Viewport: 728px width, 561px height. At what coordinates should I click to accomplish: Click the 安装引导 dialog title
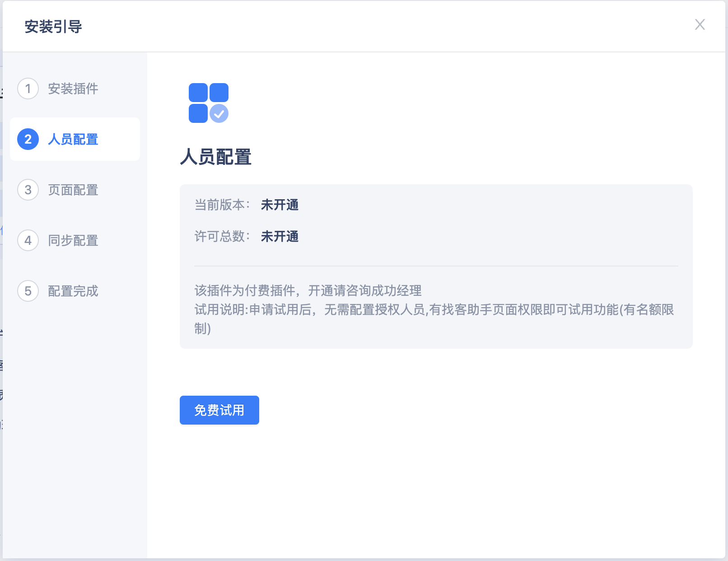point(53,27)
